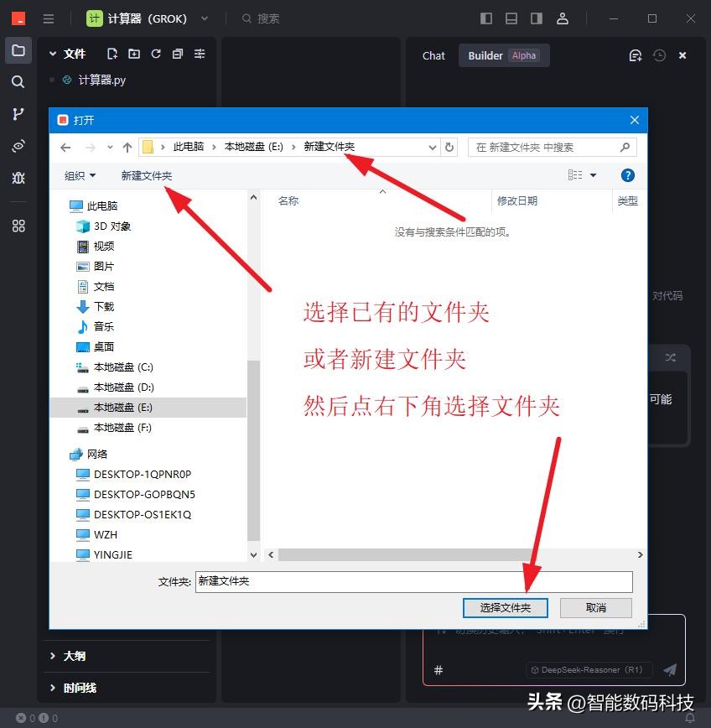Open Search in the activity bar

pyautogui.click(x=18, y=81)
